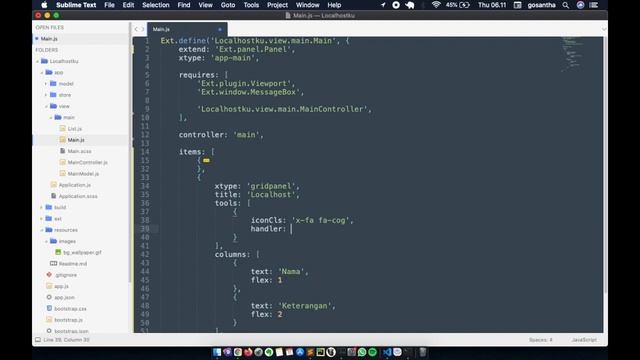Select the Main.scss file in sidebar

[x=79, y=151]
